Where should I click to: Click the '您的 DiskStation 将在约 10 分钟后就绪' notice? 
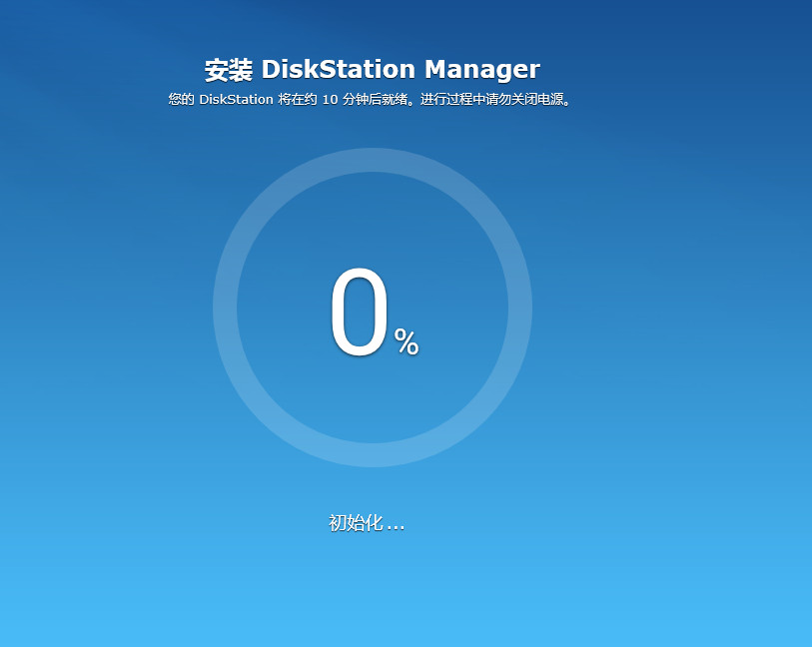pos(288,99)
